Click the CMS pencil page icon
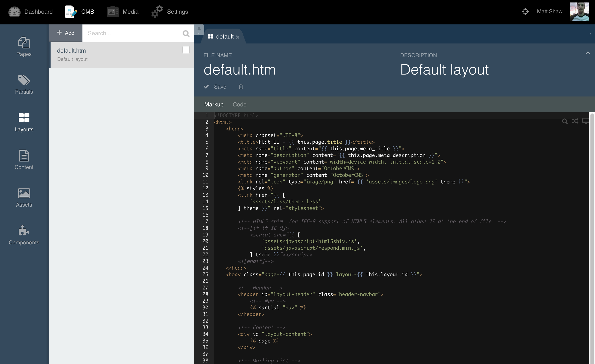 [x=71, y=12]
